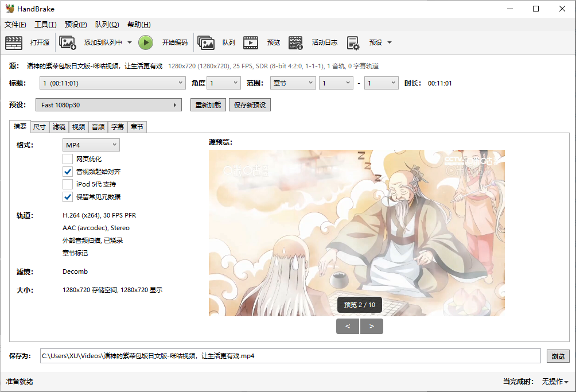Switch to the 视频 tab
The width and height of the screenshot is (576, 392).
pyautogui.click(x=79, y=127)
